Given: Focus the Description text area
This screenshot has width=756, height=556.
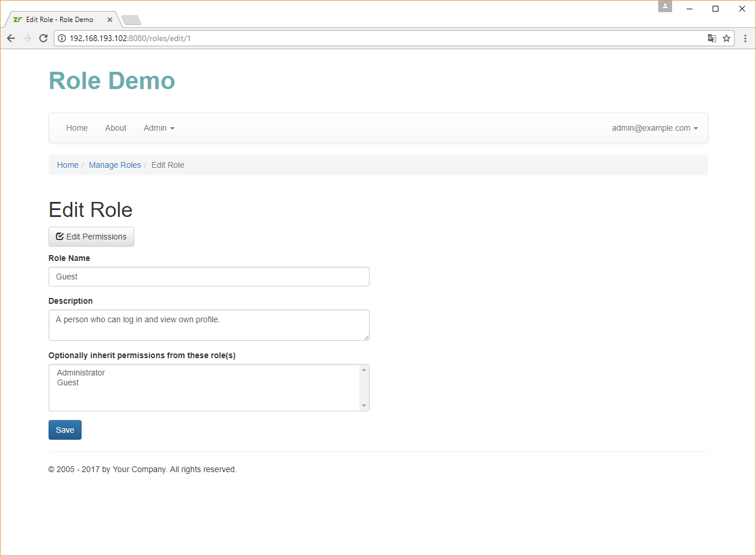Looking at the screenshot, I should [x=209, y=325].
